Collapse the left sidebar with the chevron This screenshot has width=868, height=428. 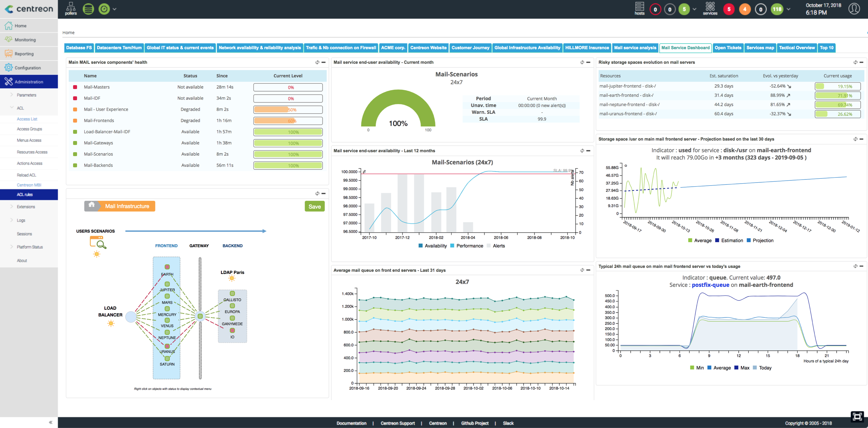tap(51, 422)
